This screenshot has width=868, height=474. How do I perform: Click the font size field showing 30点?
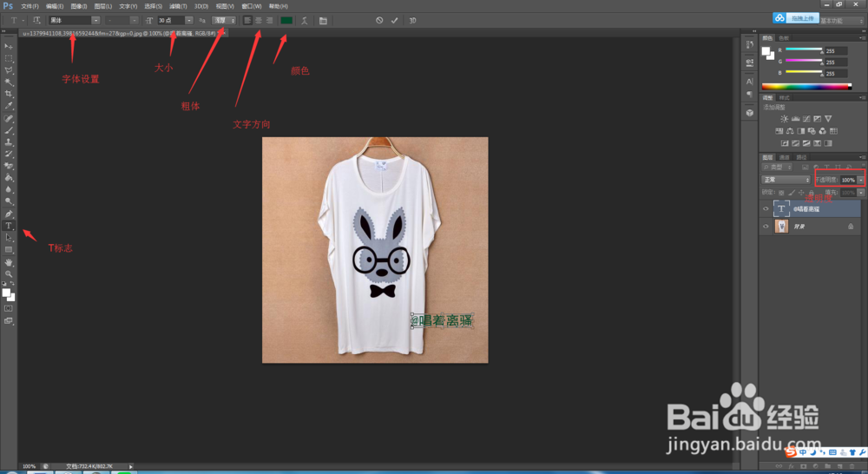(x=170, y=20)
